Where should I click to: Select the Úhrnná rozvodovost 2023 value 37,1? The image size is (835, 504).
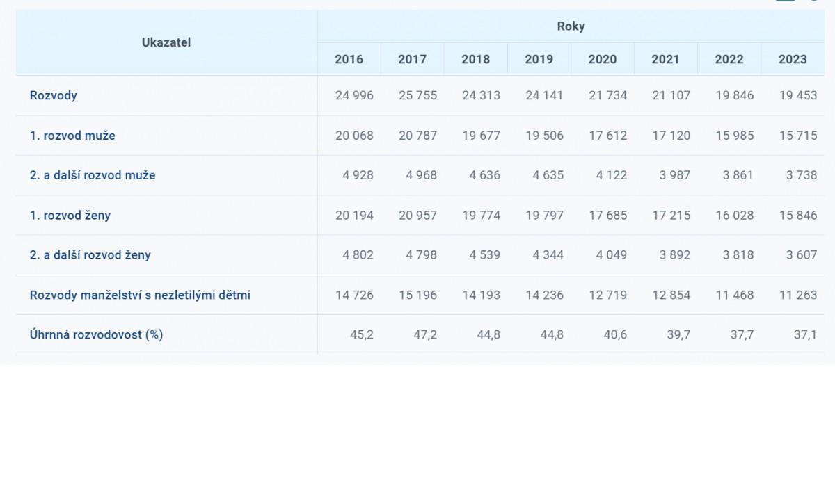pyautogui.click(x=805, y=334)
